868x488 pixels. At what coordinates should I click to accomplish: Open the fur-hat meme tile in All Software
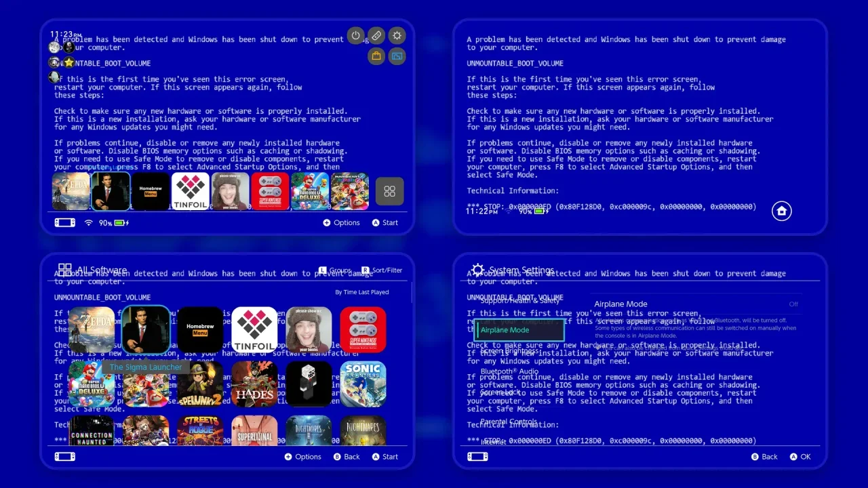point(309,330)
